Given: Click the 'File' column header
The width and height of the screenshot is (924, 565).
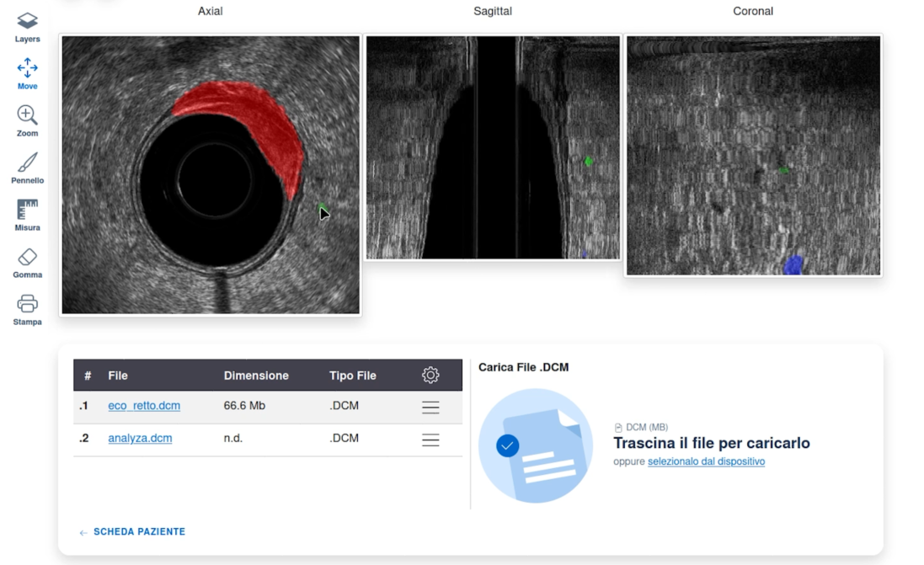Looking at the screenshot, I should 118,376.
